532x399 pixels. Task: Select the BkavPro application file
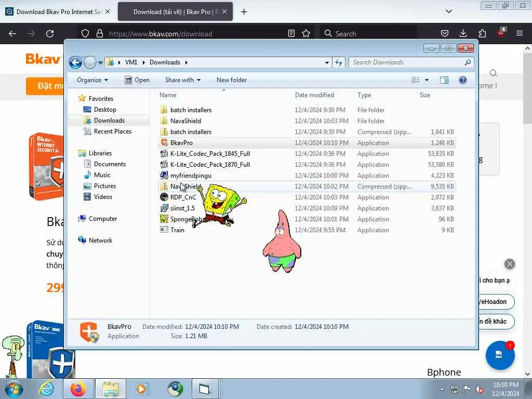[307, 143]
